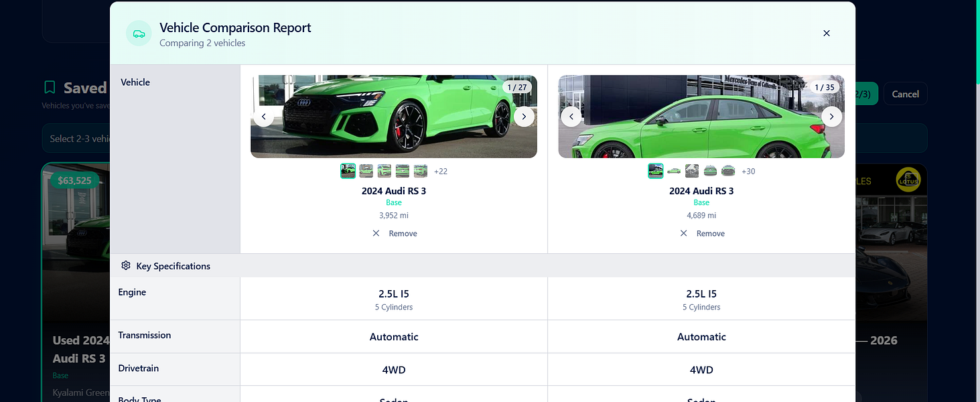Click 4,689 mi mileage text
This screenshot has height=402, width=980.
tap(701, 216)
